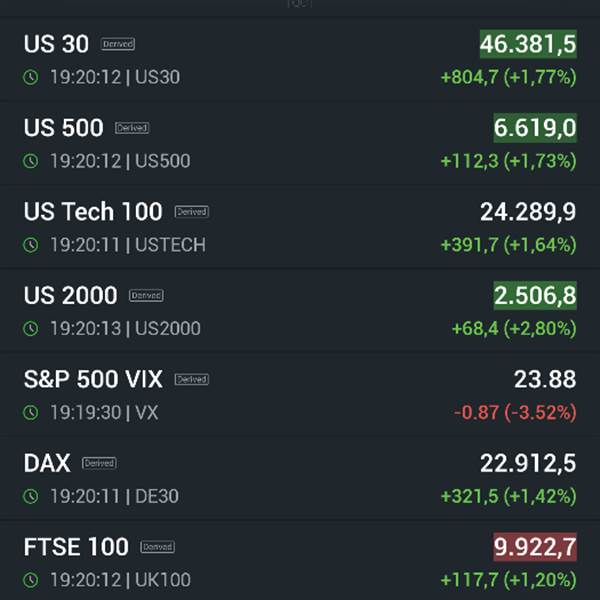Click the red -0.87 (-3.52%) change value

pos(515,412)
